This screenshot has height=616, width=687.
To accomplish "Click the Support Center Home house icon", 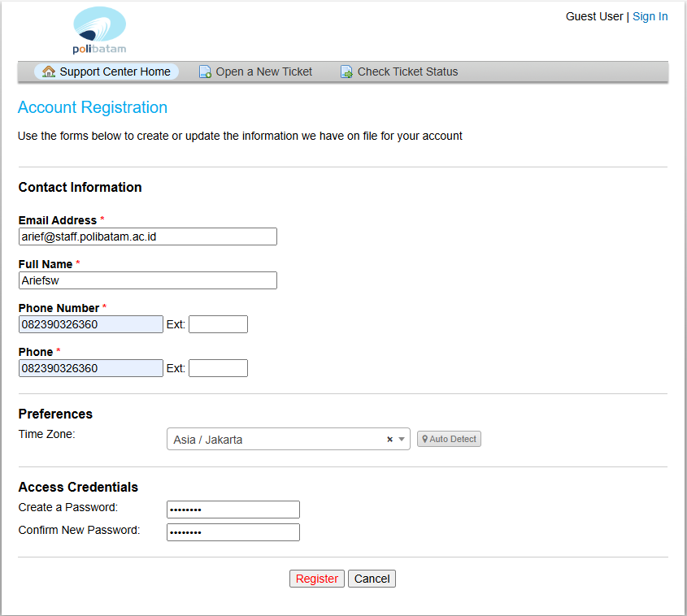I will 49,72.
